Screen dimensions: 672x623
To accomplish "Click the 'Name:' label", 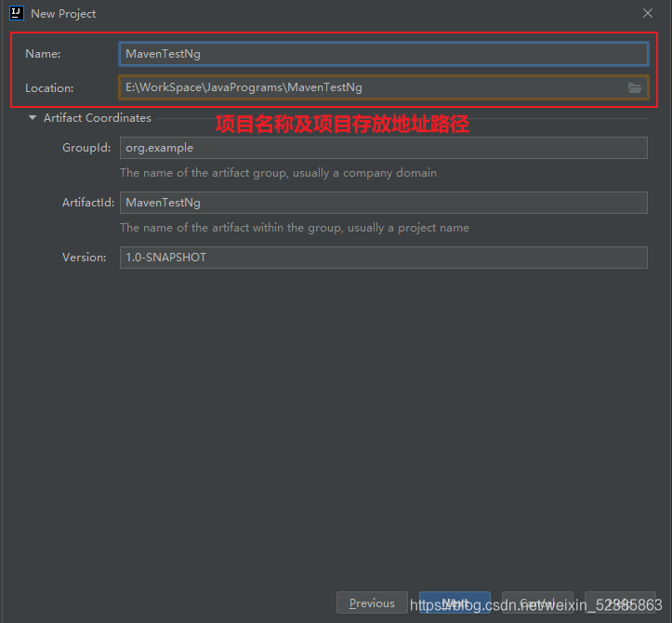I will [x=43, y=54].
